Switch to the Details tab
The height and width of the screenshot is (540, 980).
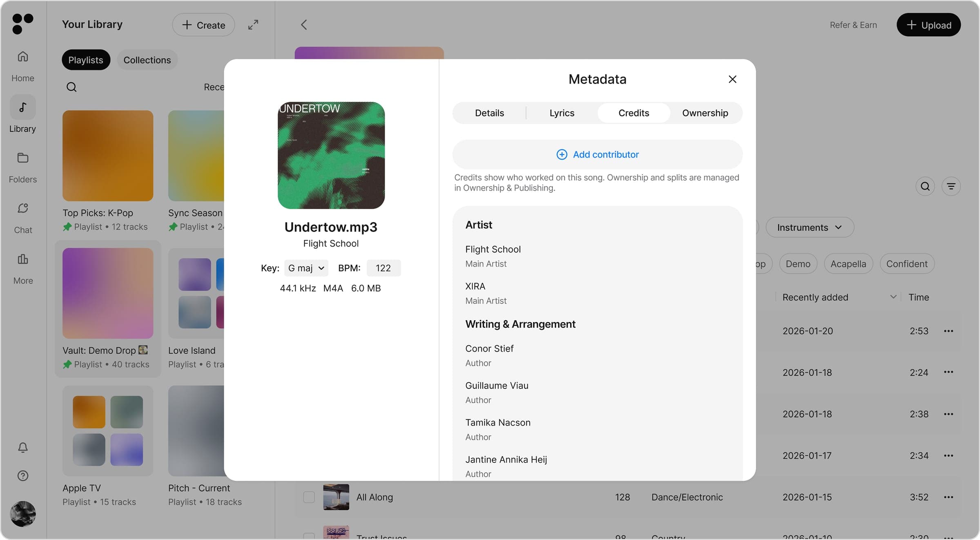tap(489, 113)
